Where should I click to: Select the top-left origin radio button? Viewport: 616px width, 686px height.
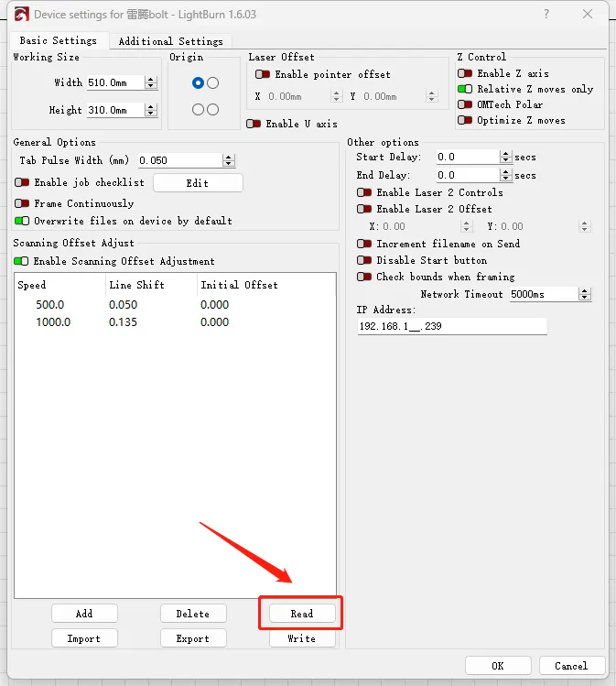coord(198,82)
